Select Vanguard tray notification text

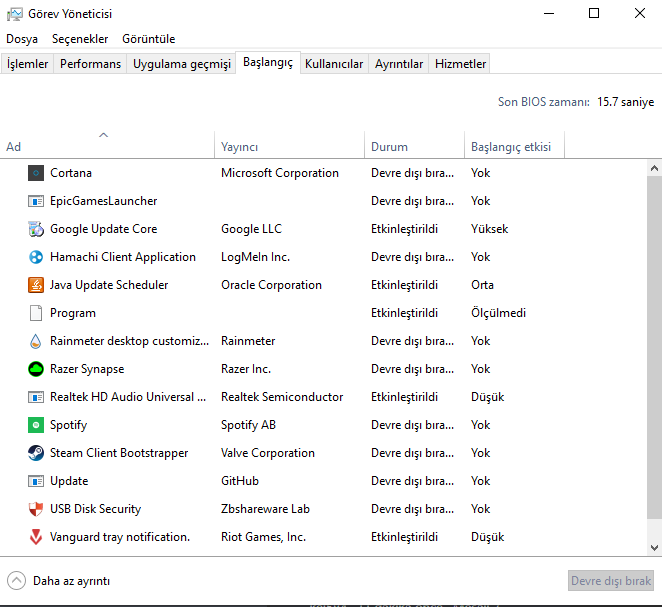click(x=120, y=537)
